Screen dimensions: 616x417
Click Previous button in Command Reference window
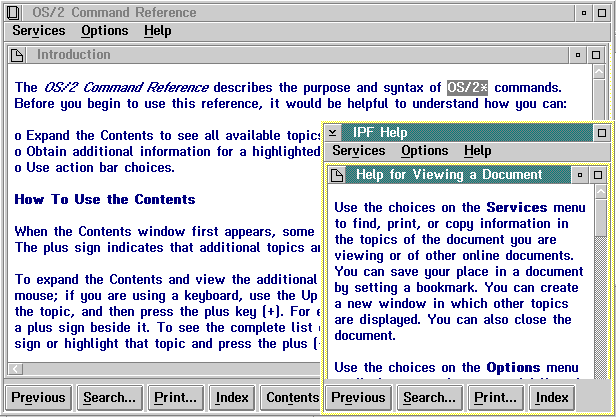tap(38, 397)
